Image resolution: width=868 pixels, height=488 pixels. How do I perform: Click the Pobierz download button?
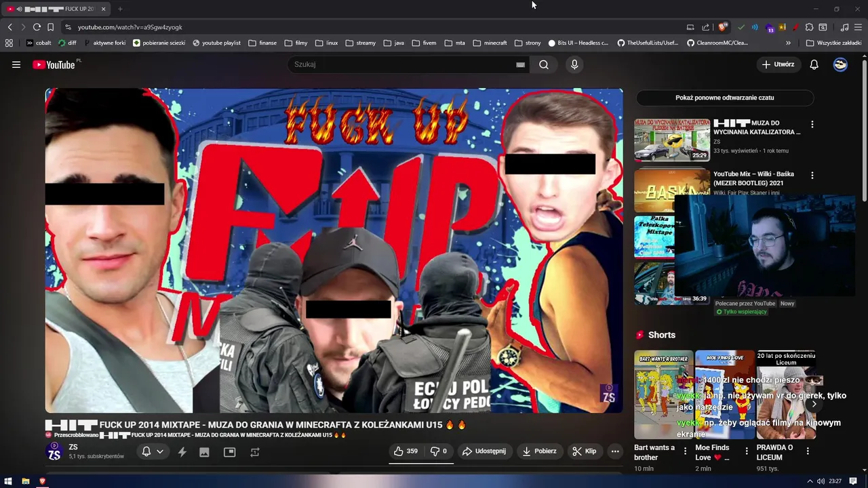tap(539, 451)
